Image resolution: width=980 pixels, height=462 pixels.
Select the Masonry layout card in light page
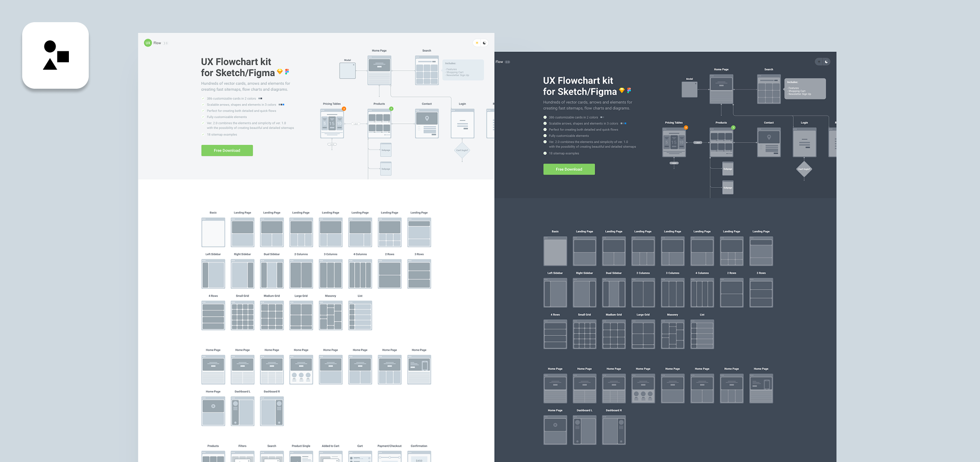coord(331,316)
